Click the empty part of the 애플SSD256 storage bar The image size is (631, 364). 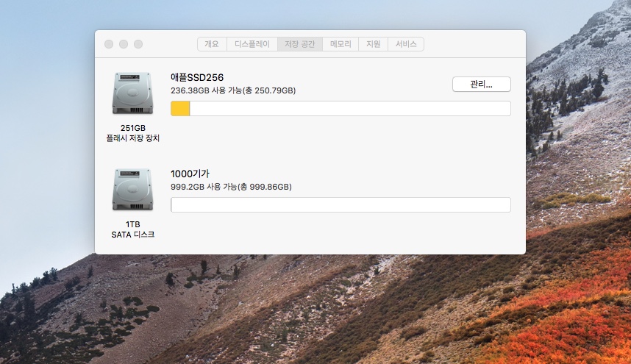pyautogui.click(x=349, y=109)
